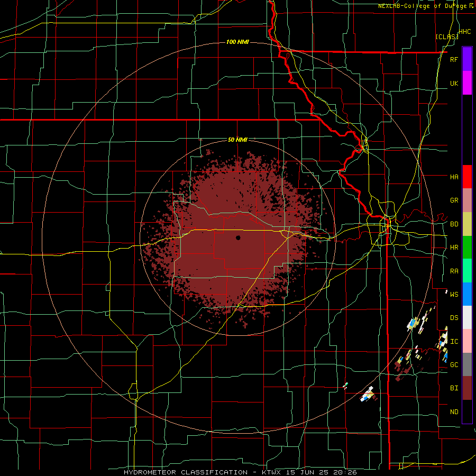Click the ND legend label
476x476 pixels.
point(454,412)
